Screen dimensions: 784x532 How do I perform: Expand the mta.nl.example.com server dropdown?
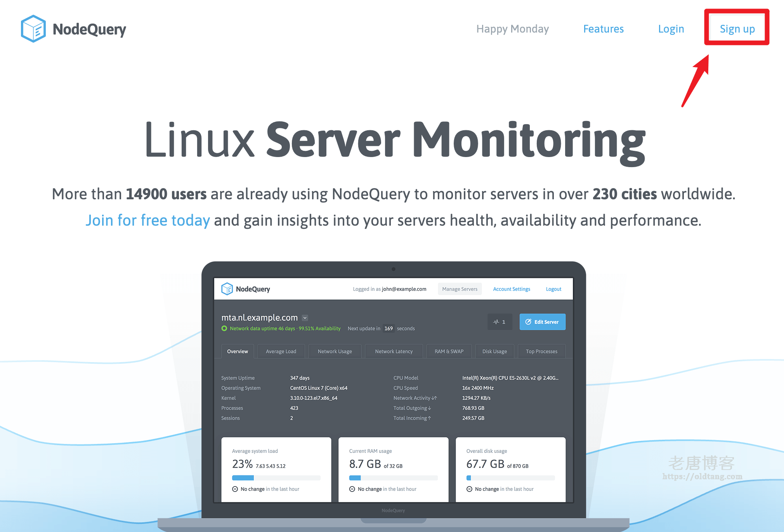click(x=305, y=318)
